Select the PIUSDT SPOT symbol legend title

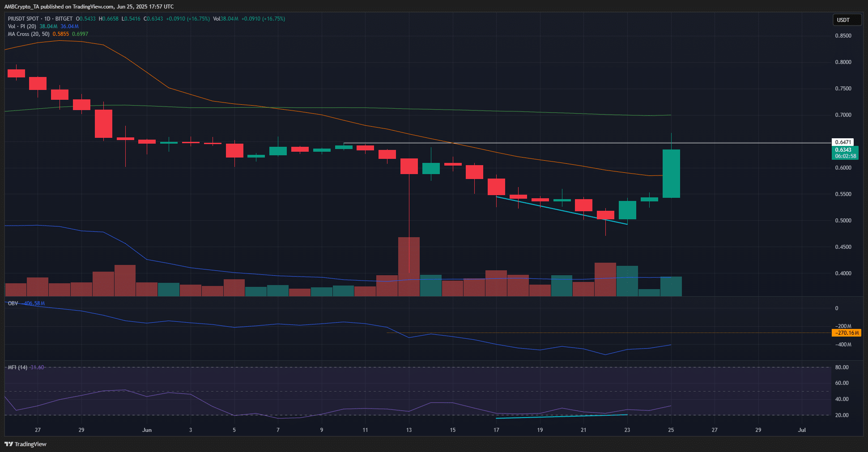(40, 19)
